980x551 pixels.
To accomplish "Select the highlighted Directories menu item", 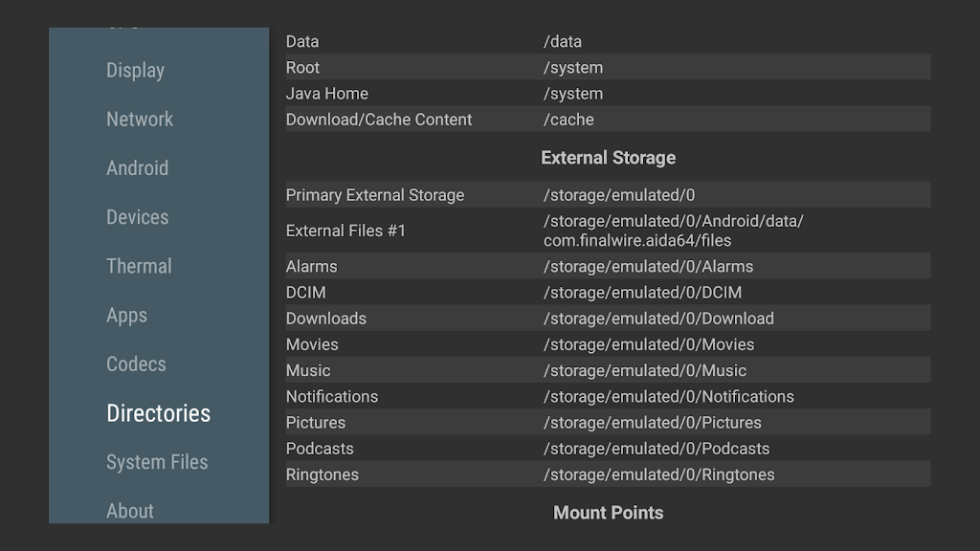I will pyautogui.click(x=158, y=413).
